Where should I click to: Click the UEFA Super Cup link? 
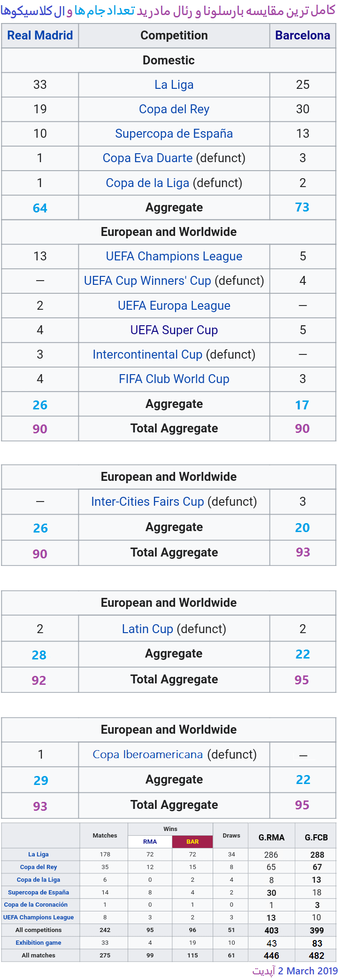coord(174,330)
